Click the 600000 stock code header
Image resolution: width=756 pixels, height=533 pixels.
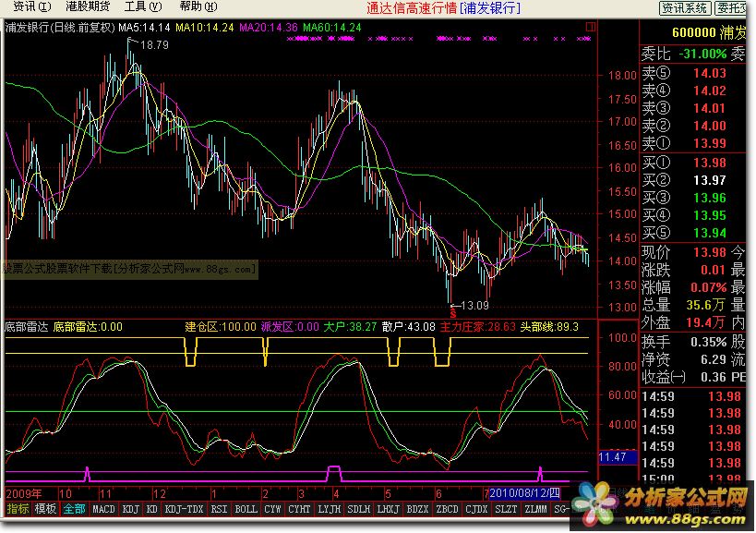point(694,33)
